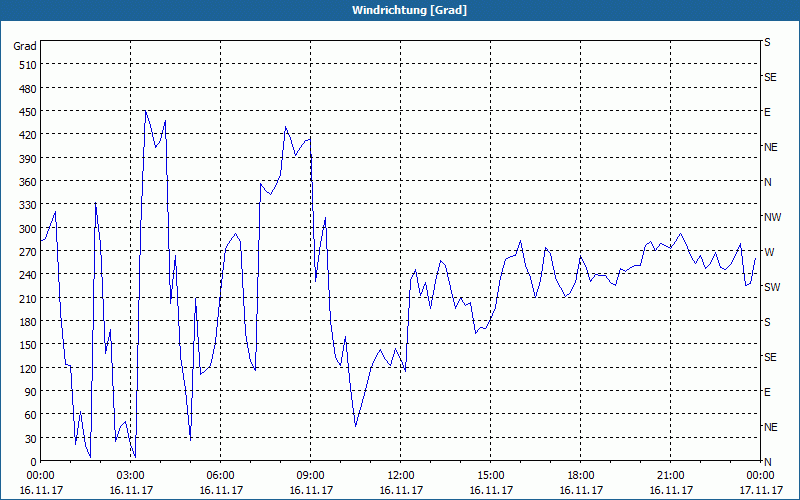Click the S compass label level with 180
The image size is (800, 500).
767,322
